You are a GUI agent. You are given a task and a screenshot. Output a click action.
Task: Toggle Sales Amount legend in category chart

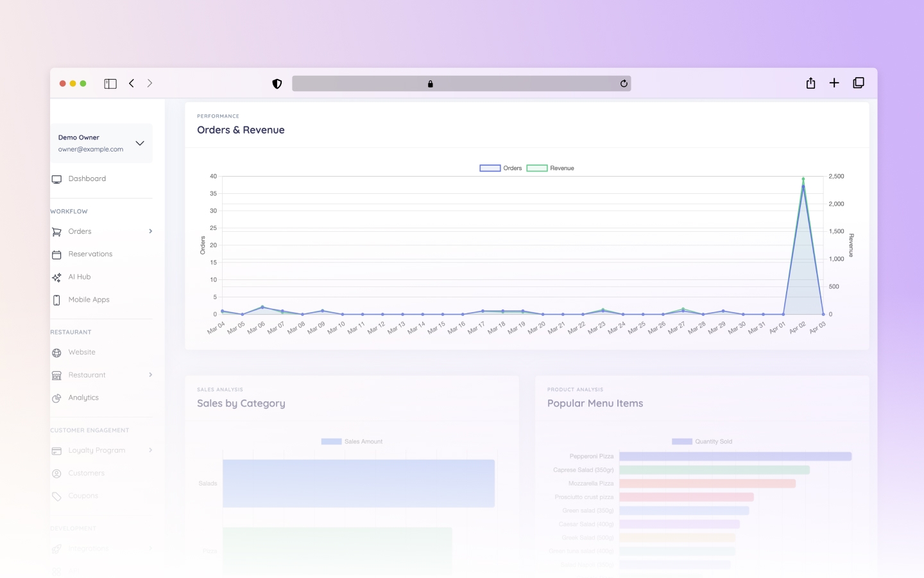[x=352, y=442]
